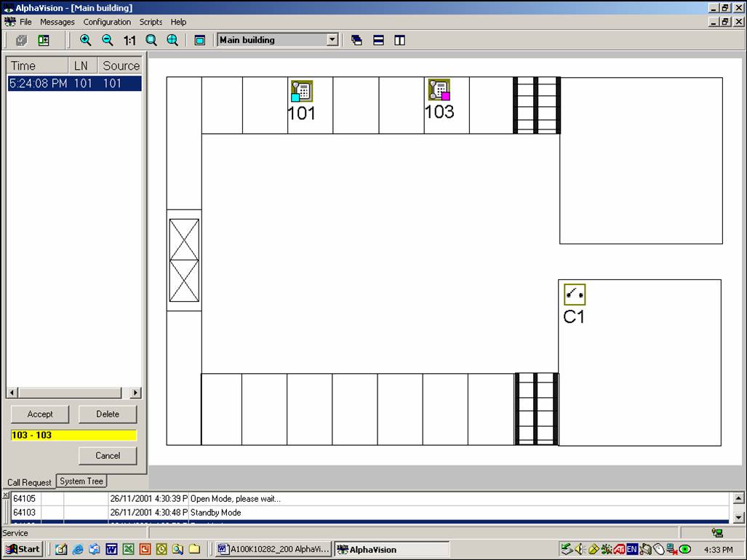
Task: Click the call list scroll right arrow
Action: [x=135, y=393]
